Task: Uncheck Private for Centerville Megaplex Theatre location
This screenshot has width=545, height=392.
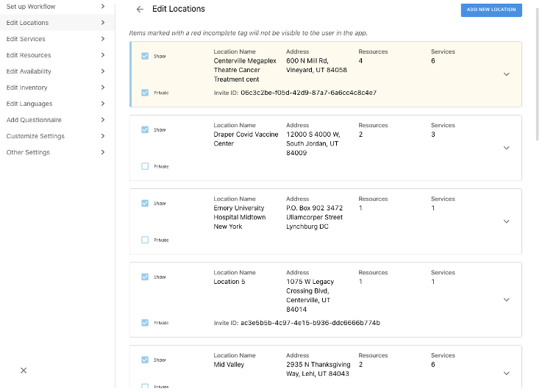Action: point(145,93)
